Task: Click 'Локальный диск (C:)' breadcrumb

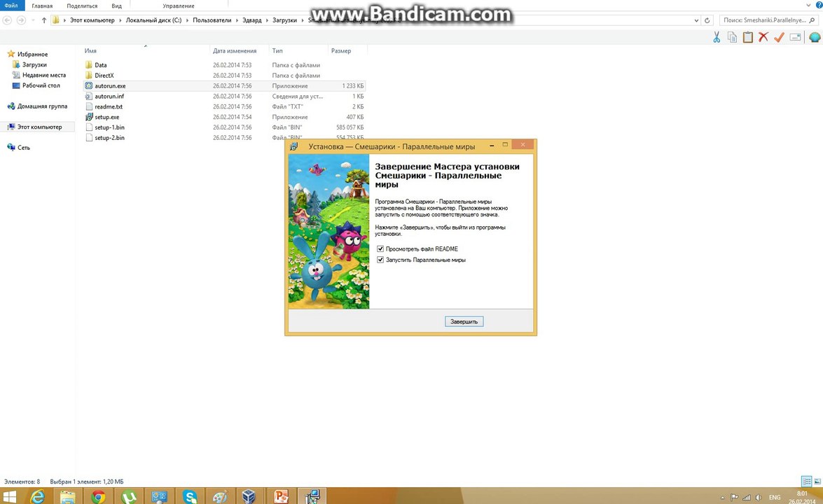Action: tap(154, 20)
